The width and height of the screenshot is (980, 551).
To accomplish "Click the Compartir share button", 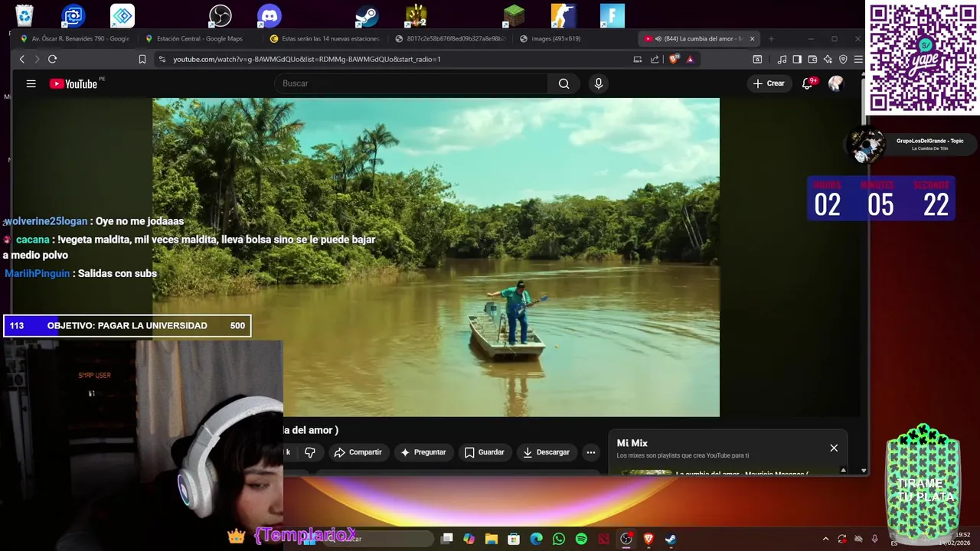I will [358, 452].
